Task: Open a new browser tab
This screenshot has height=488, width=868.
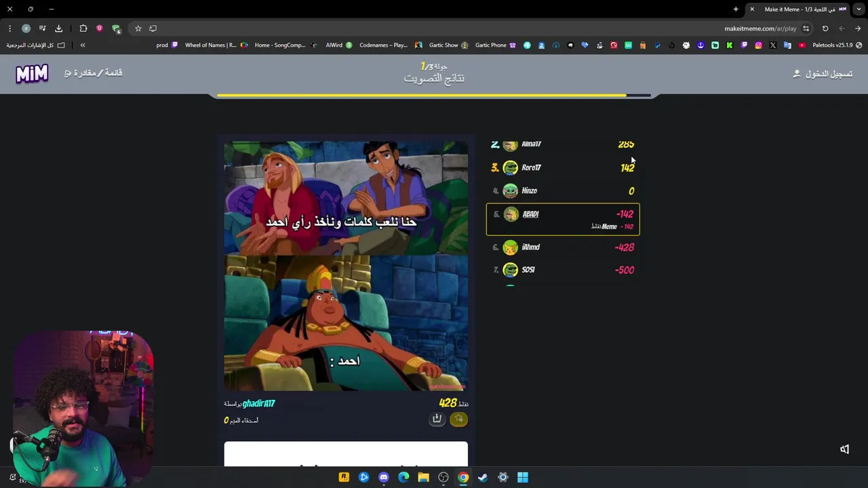Action: coord(736,9)
